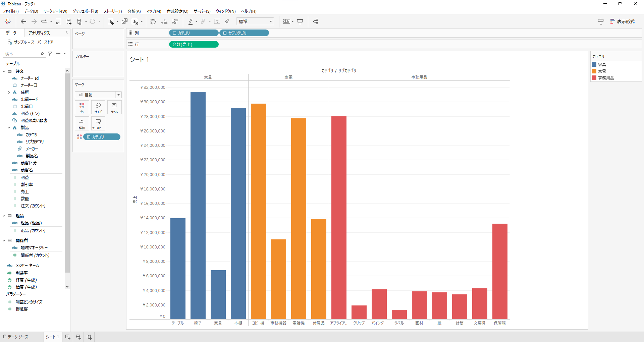The height and width of the screenshot is (342, 644).
Task: Sort bars ascending with the toolbar icon
Action: click(164, 21)
